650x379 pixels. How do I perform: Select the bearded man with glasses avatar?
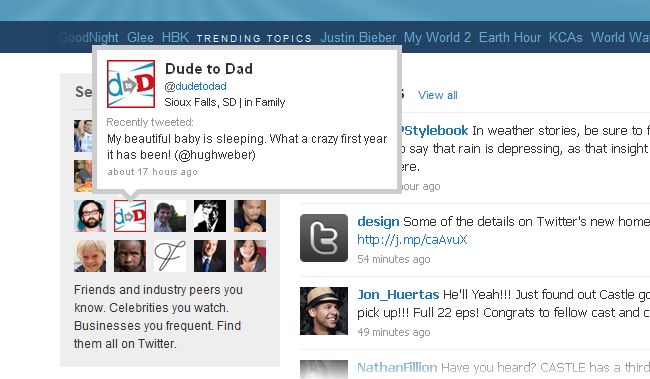[90, 216]
